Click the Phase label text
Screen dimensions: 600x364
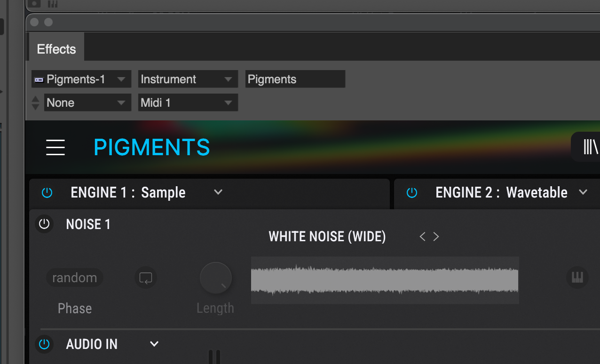pos(75,309)
